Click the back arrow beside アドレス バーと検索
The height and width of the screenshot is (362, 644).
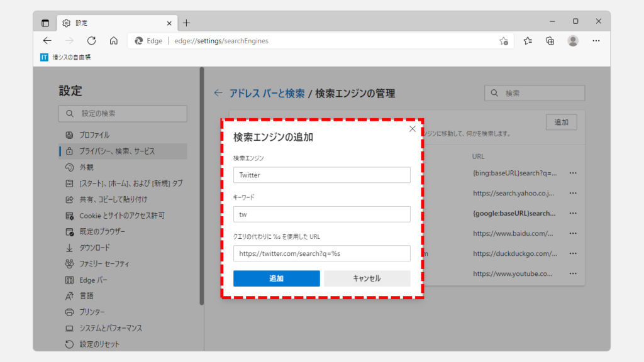click(218, 93)
